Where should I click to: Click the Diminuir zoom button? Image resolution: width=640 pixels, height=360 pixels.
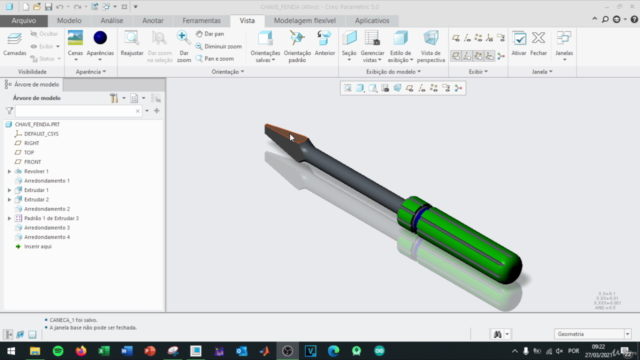[x=218, y=47]
